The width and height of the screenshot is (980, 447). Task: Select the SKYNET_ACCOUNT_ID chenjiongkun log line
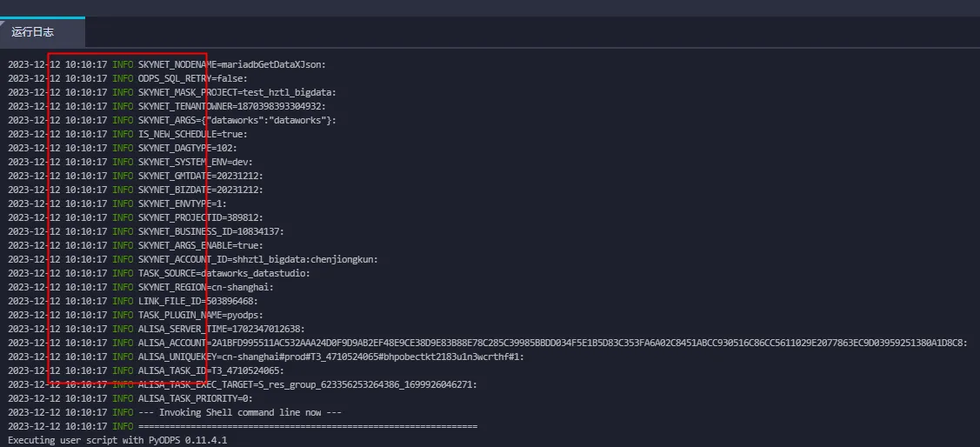tap(257, 259)
